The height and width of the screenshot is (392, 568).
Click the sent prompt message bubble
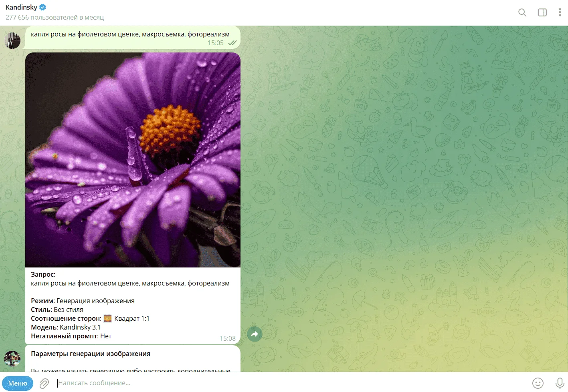click(133, 38)
